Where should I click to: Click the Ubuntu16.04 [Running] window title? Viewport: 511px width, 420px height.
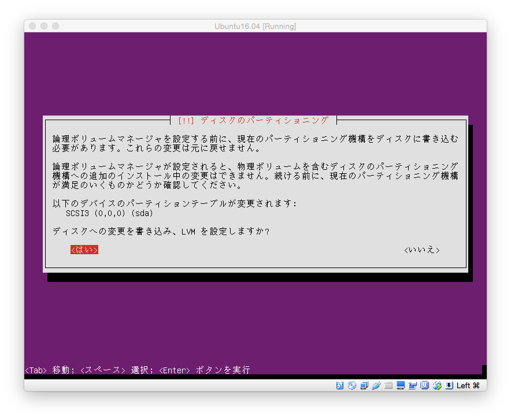[255, 27]
